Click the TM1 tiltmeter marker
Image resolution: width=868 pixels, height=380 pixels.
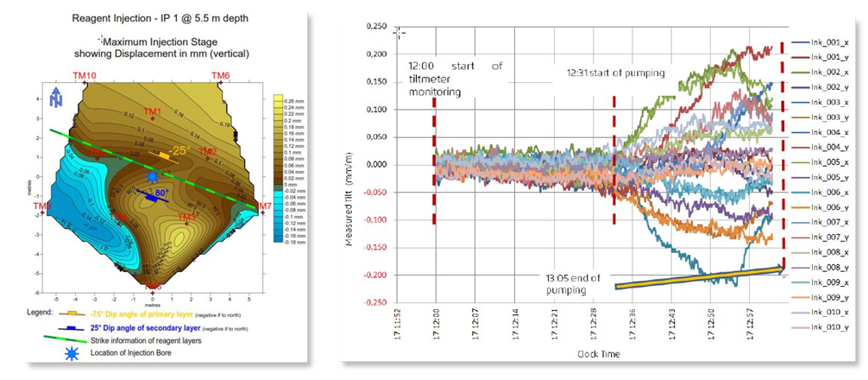click(x=153, y=112)
